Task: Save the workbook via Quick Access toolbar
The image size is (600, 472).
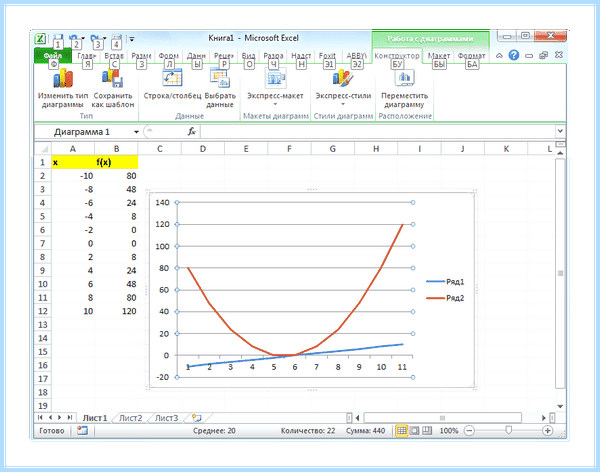Action: coord(58,38)
